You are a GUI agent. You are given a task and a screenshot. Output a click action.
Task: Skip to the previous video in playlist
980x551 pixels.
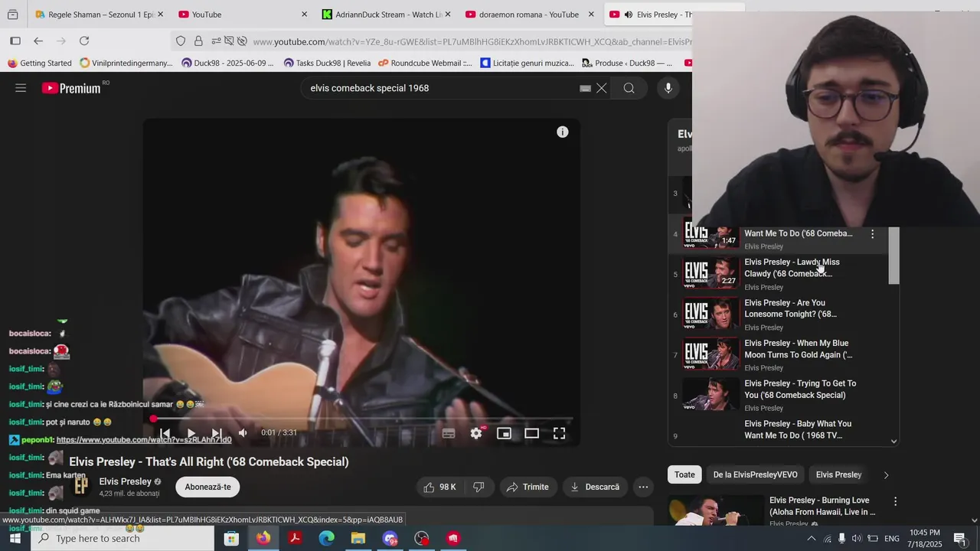165,433
